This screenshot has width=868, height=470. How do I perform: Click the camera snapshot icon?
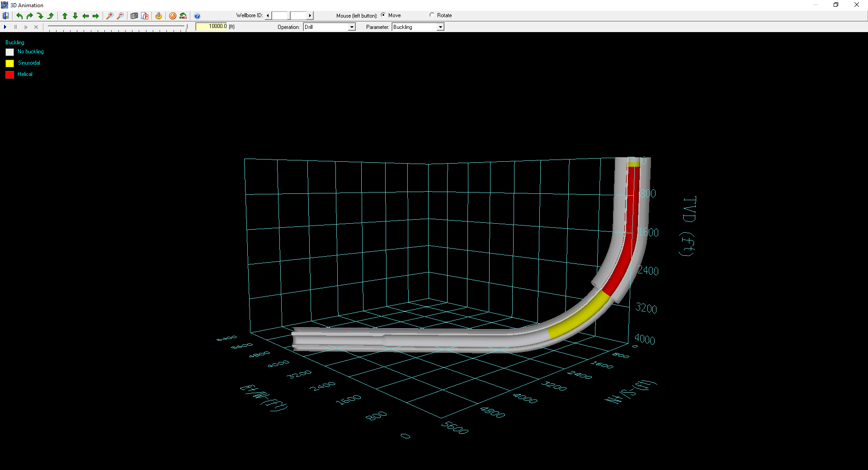(134, 16)
